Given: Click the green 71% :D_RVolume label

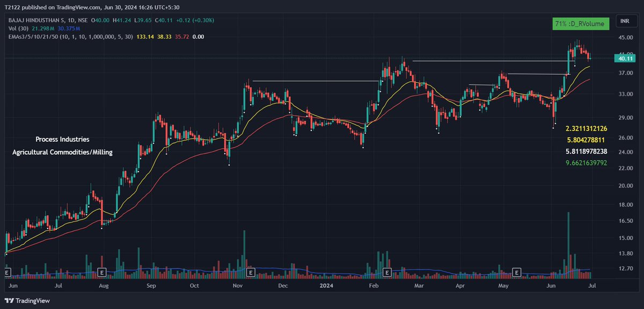Looking at the screenshot, I should 581,24.
